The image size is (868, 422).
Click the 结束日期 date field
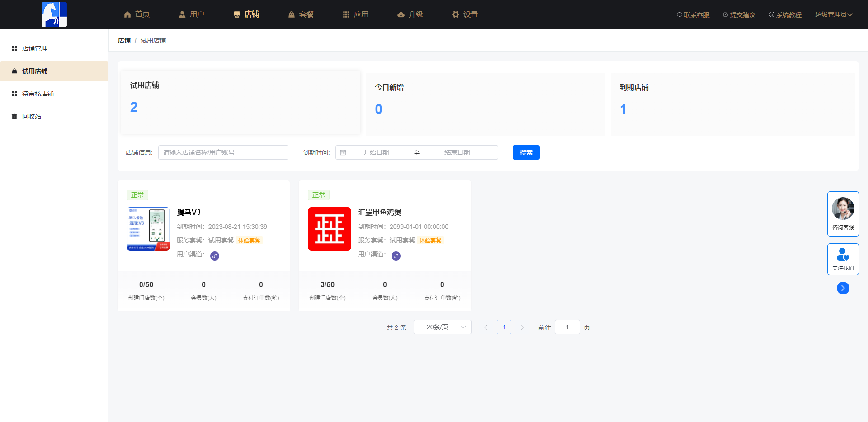(x=457, y=152)
